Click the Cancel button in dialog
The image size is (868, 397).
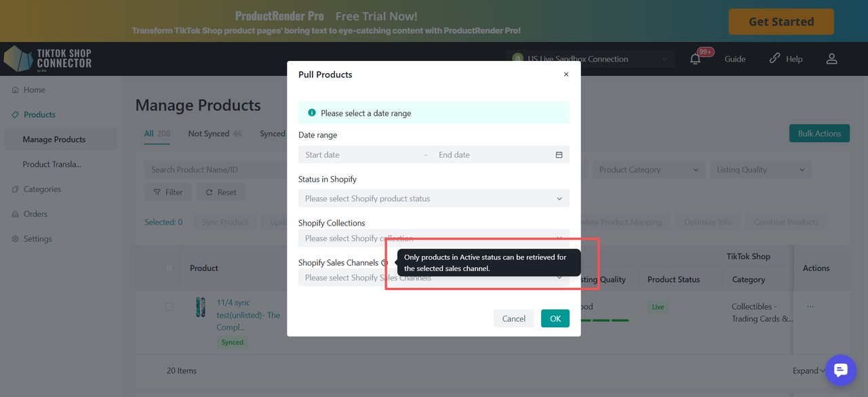point(513,318)
